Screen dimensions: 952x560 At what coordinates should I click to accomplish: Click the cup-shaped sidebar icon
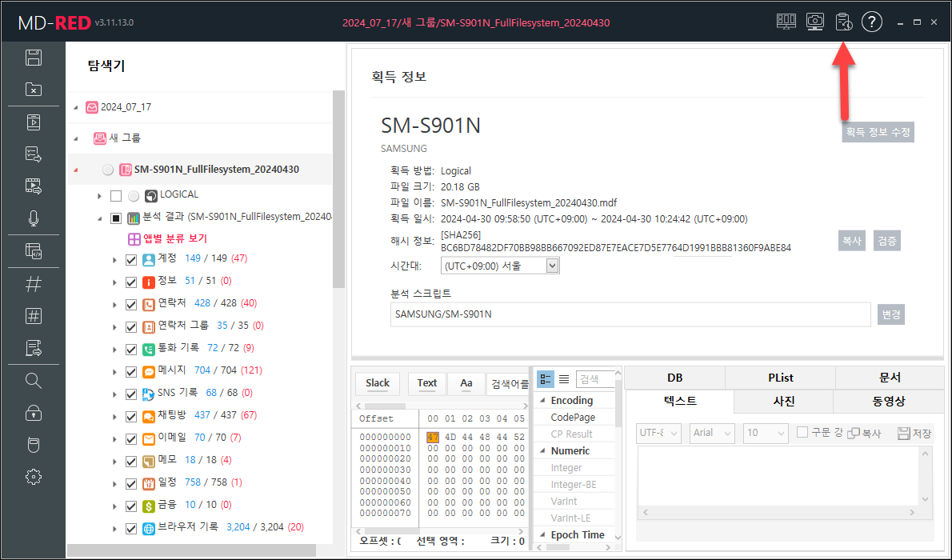click(34, 446)
